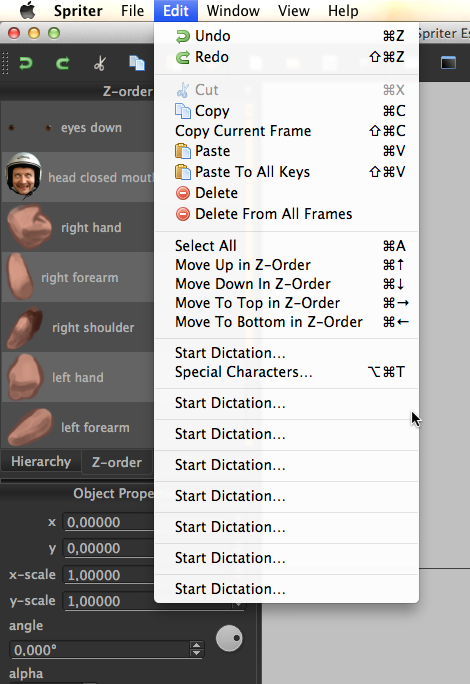Screen dimensions: 470x684
Task: Open the Apple menu
Action: [x=27, y=10]
